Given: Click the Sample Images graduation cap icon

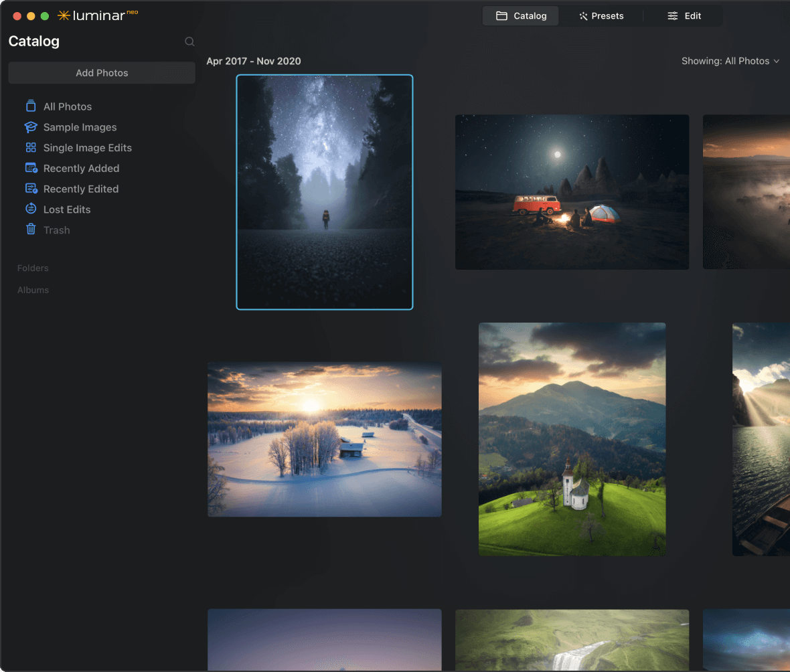Looking at the screenshot, I should (x=31, y=127).
